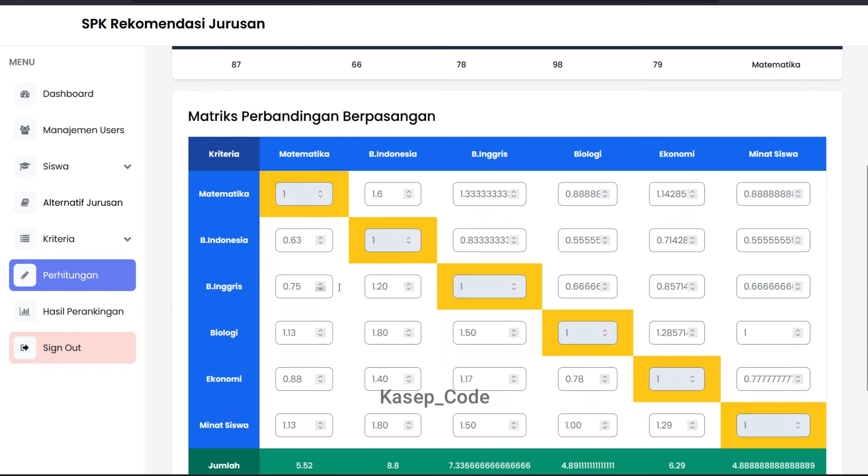Screen dimensions: 868x476
Task: Click the Matematika cell in top table row
Action: pyautogui.click(x=776, y=65)
